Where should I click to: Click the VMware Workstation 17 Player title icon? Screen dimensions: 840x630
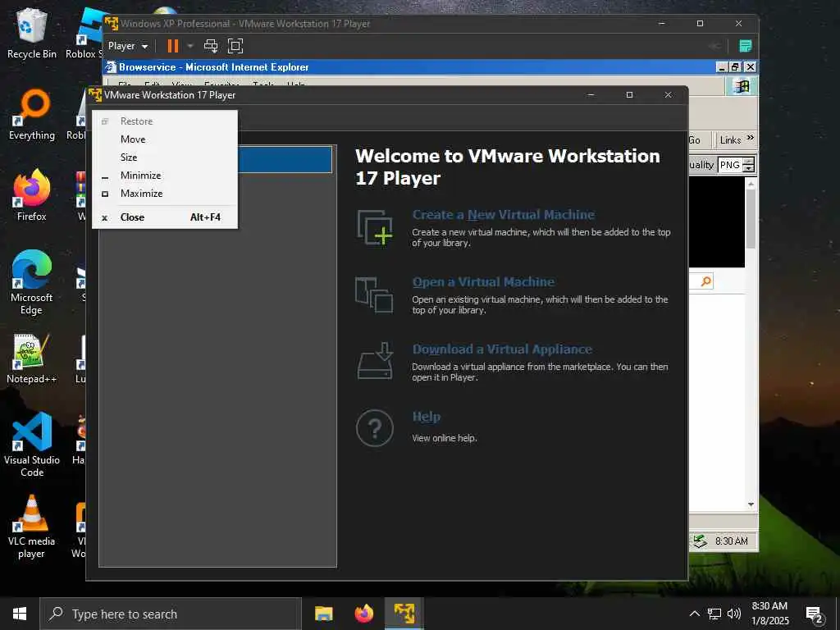pos(95,95)
